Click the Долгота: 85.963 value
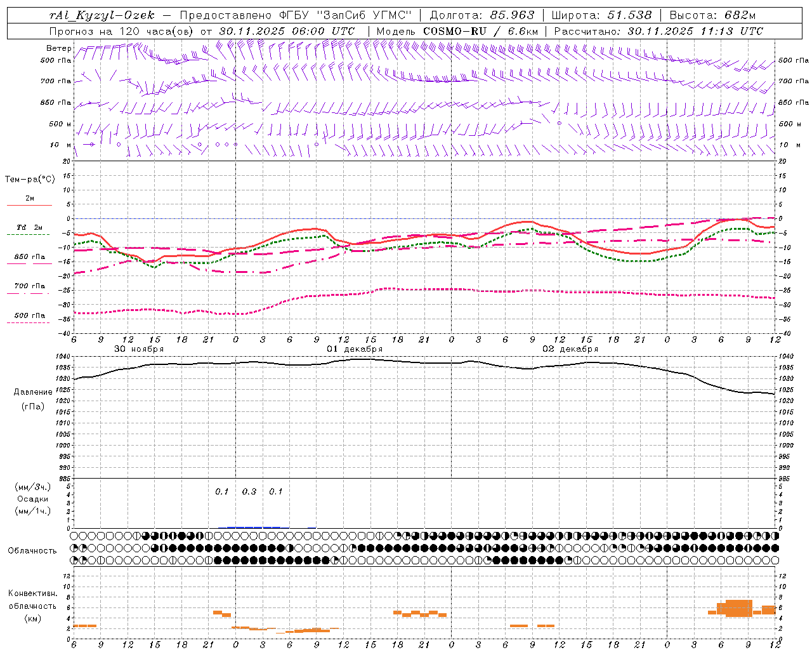 pyautogui.click(x=482, y=15)
